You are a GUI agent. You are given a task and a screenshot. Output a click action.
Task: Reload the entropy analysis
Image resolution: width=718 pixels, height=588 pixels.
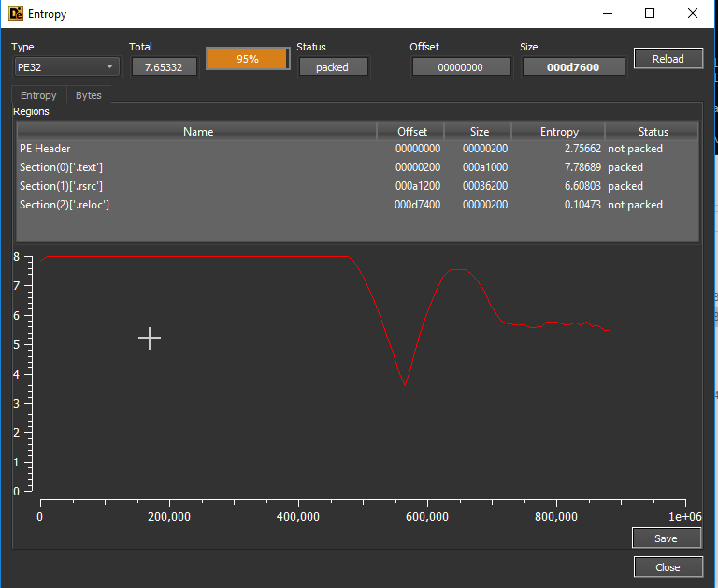tap(668, 59)
